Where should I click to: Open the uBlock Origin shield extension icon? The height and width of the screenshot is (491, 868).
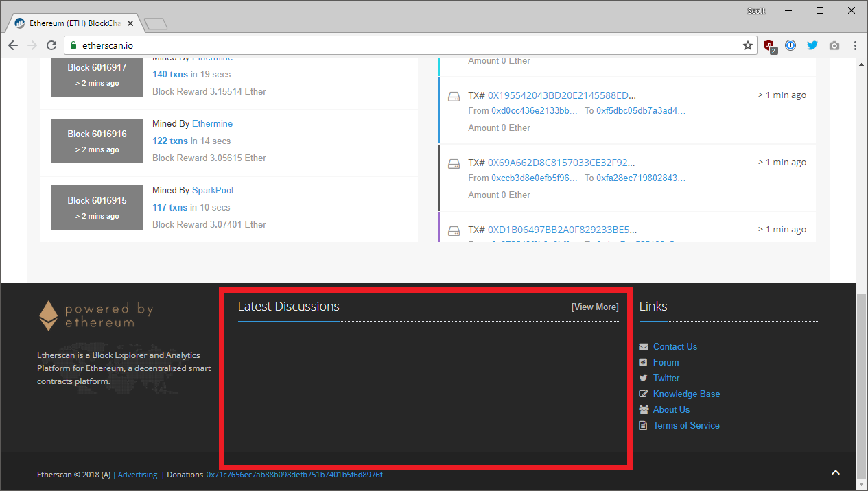[769, 45]
